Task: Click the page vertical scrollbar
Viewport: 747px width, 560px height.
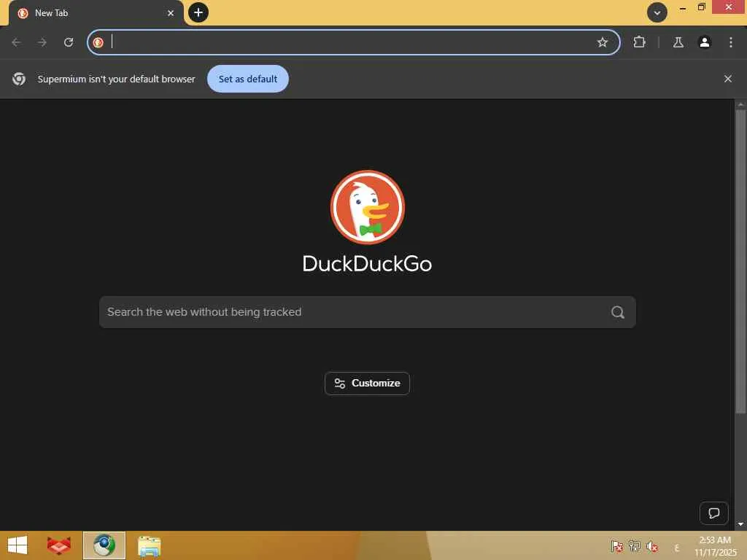Action: tap(740, 262)
